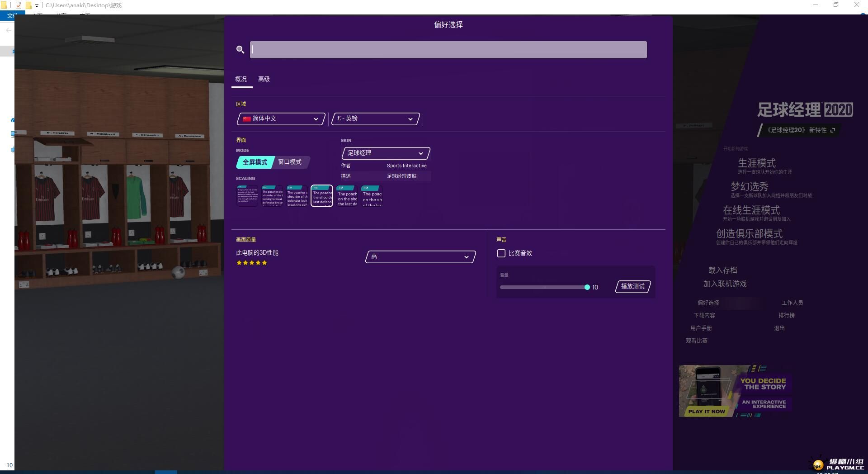
Task: Select the second scaling preview thumbnail
Action: (272, 196)
